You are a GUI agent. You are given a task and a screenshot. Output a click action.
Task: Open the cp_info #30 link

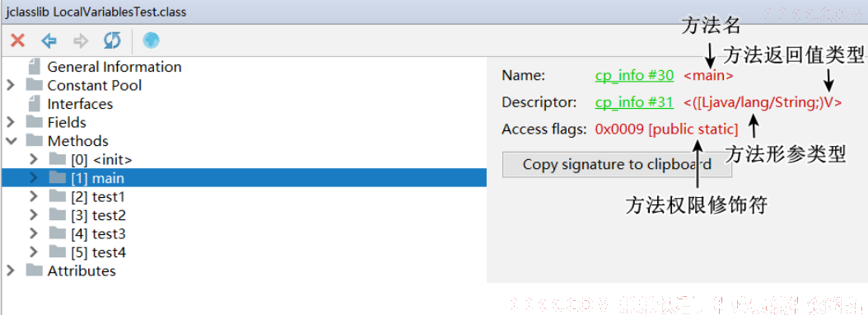click(x=634, y=75)
